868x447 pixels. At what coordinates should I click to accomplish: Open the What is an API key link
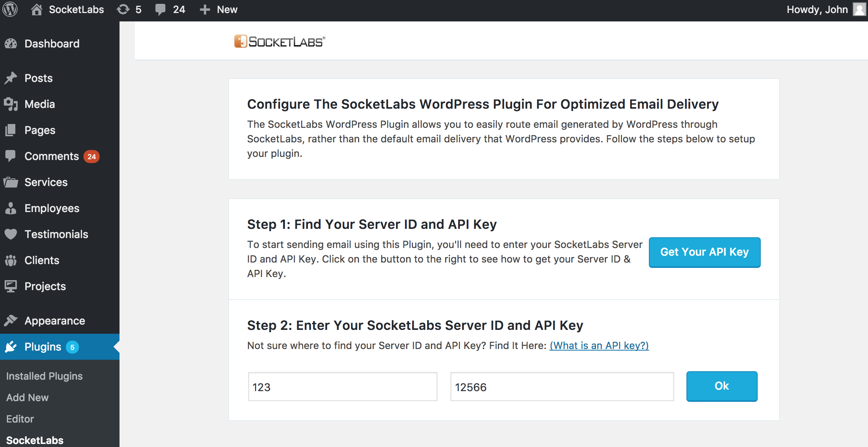coord(599,345)
